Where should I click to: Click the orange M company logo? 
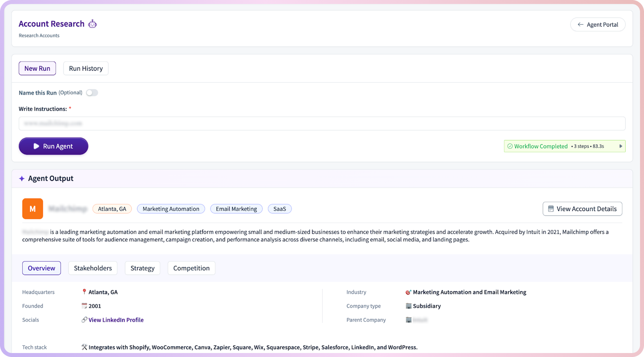tap(33, 209)
